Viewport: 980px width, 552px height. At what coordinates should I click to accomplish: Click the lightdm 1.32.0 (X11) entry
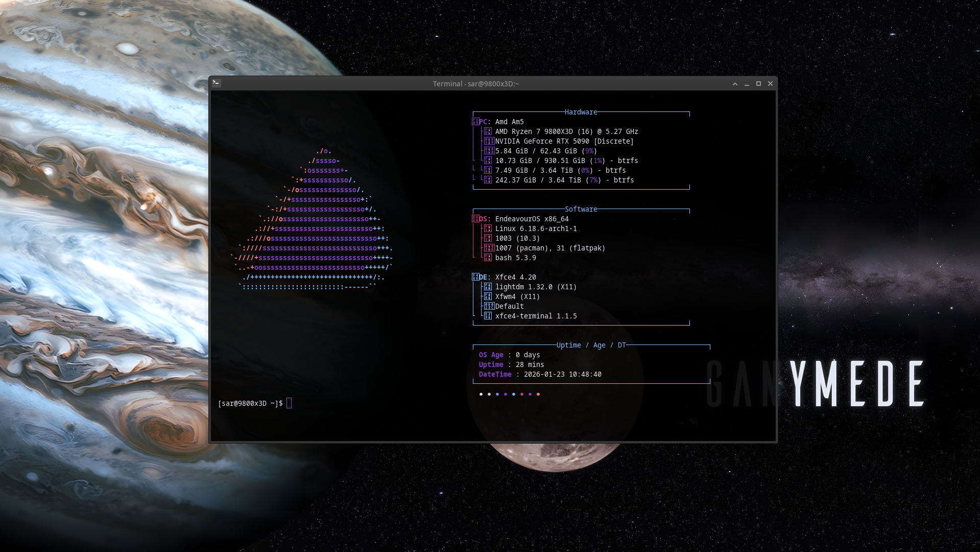536,287
